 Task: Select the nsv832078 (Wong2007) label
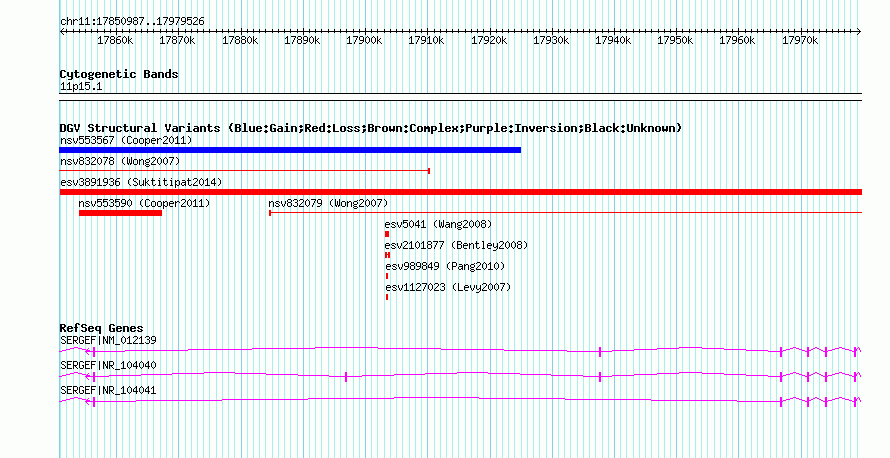pyautogui.click(x=120, y=161)
